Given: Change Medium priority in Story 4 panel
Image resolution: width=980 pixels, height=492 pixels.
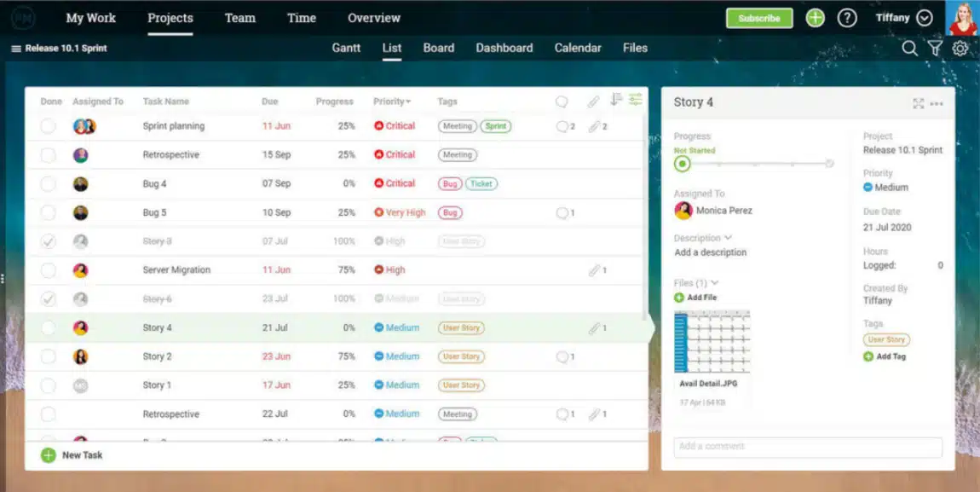Looking at the screenshot, I should 885,188.
